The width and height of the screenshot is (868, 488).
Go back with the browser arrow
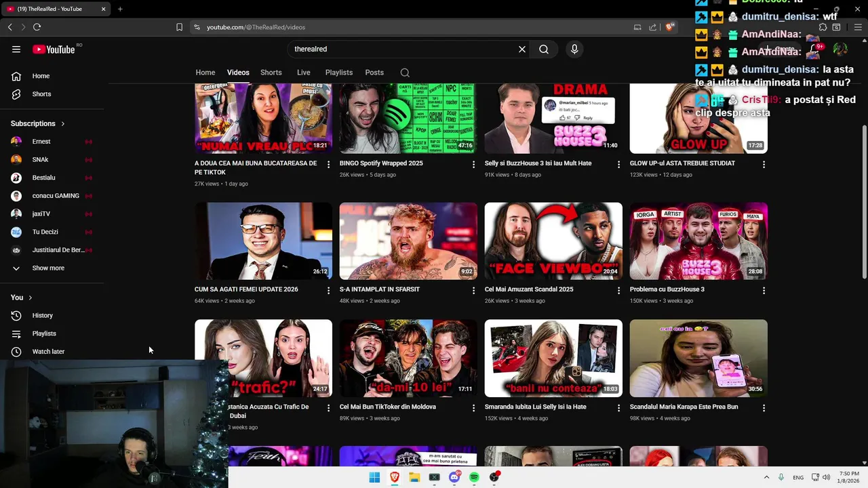point(9,27)
